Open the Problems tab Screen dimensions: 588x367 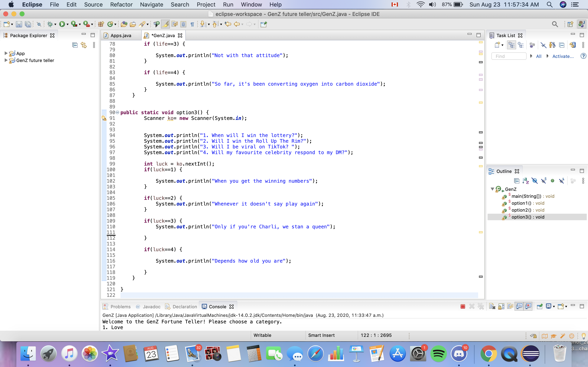point(120,307)
